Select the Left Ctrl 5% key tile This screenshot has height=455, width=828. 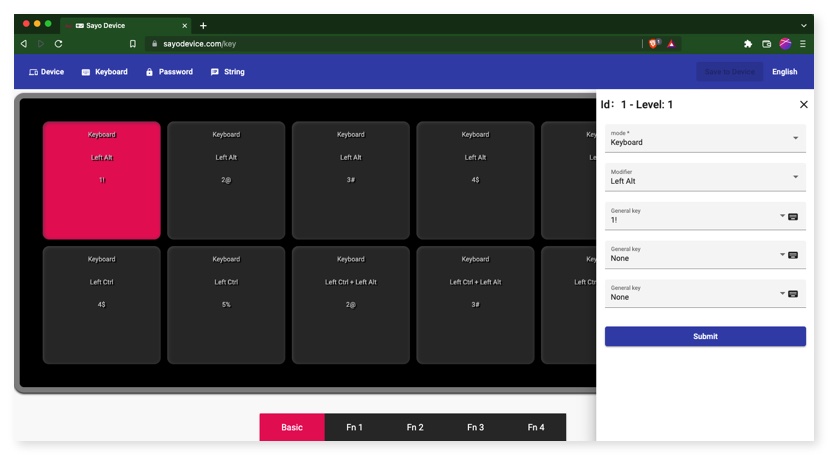[226, 304]
